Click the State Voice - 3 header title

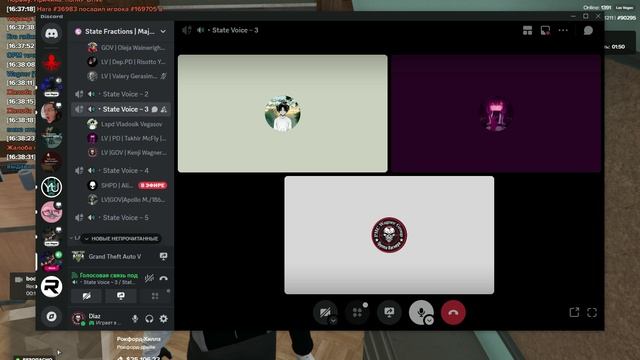coord(235,30)
